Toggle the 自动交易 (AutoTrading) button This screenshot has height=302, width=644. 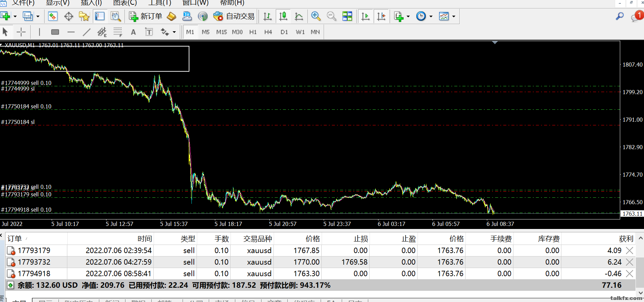pyautogui.click(x=234, y=16)
